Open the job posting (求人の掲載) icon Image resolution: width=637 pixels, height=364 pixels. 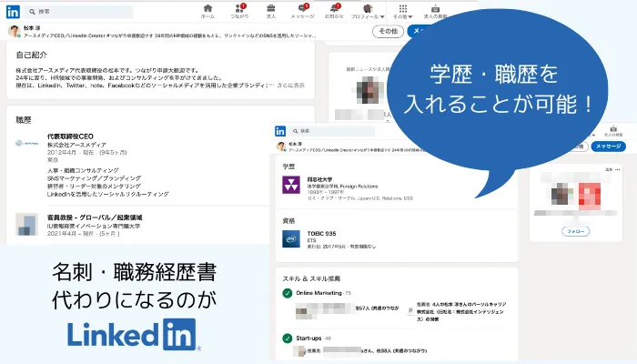435,11
